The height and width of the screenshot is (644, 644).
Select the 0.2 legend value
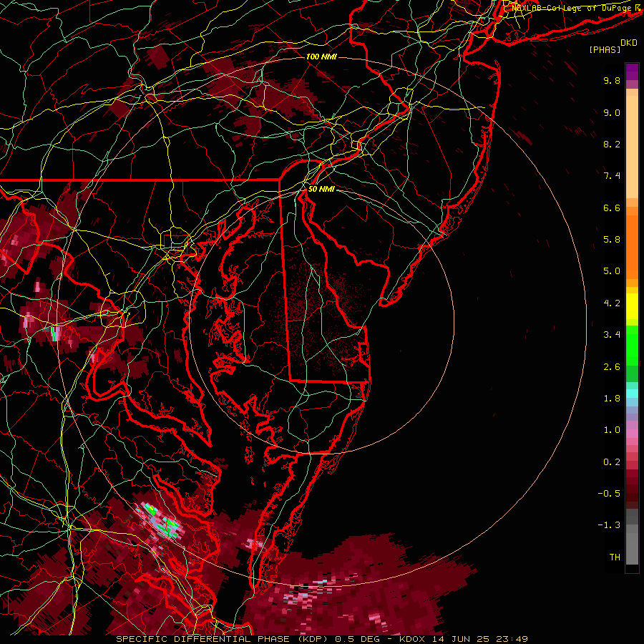tap(612, 462)
